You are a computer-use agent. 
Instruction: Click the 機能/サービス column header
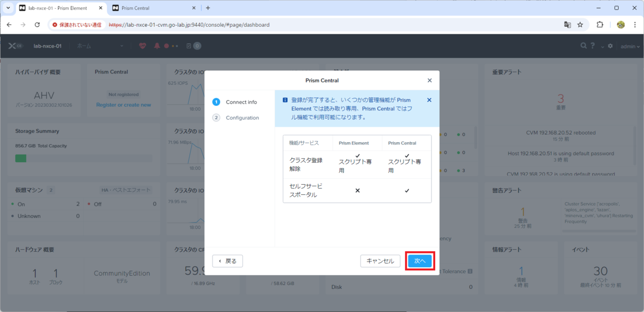(x=304, y=143)
